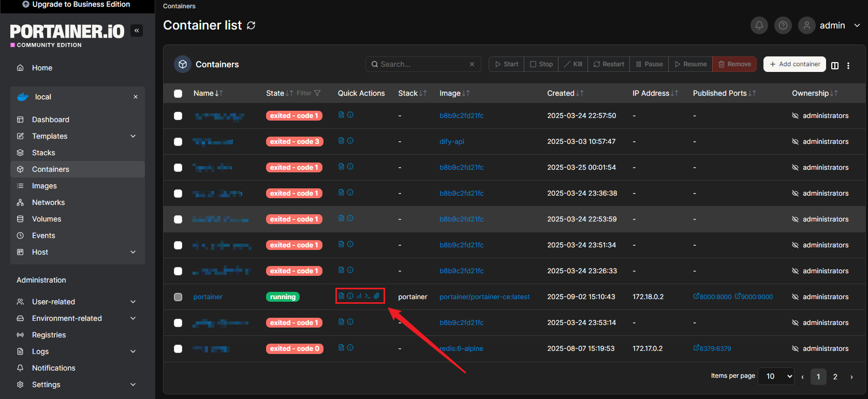The width and height of the screenshot is (868, 399).
Task: Close the local environment with X
Action: coord(136,97)
